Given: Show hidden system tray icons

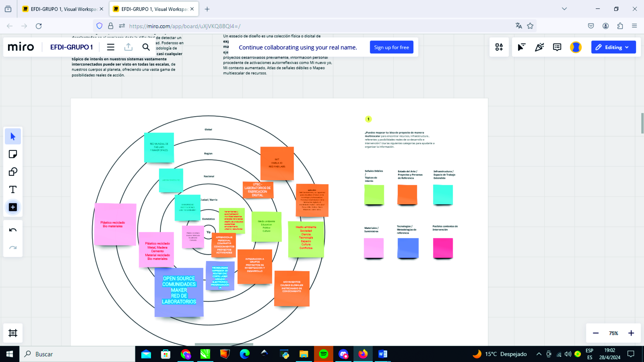Looking at the screenshot, I should 539,354.
